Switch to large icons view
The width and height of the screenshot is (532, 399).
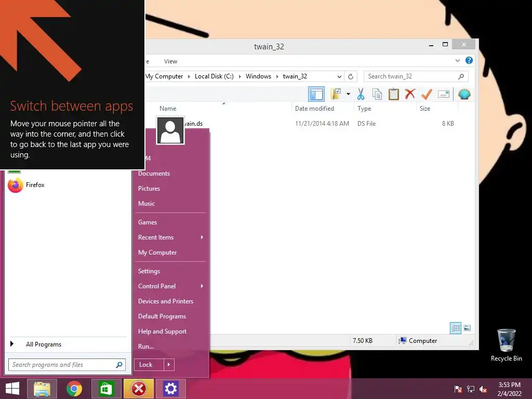tap(467, 328)
